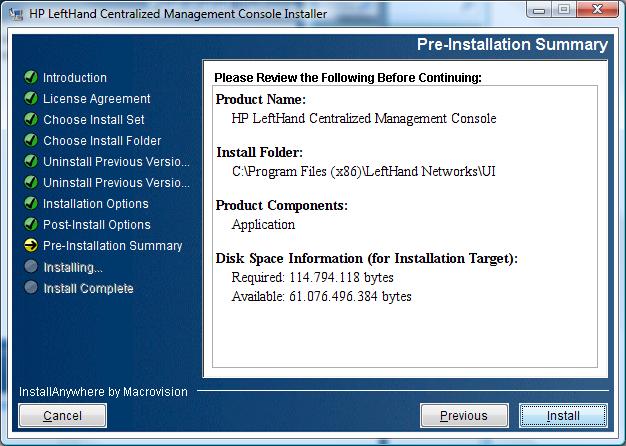Click the HP LeftHand Centralized Management Console product text
626x446 pixels.
364,118
